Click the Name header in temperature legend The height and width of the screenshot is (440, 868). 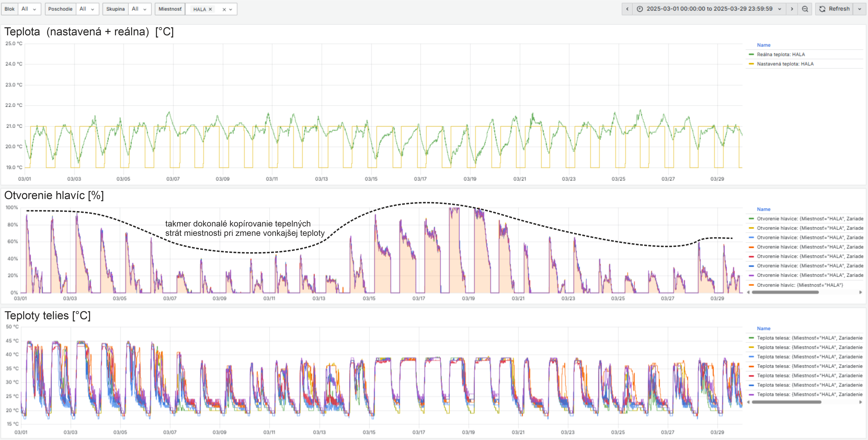pyautogui.click(x=764, y=45)
